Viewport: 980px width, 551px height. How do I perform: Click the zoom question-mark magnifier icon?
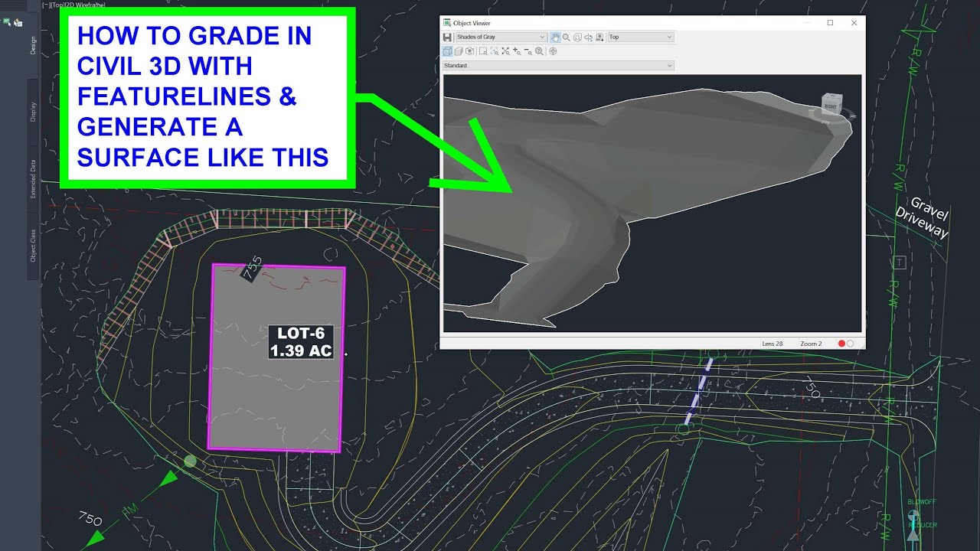[x=539, y=51]
